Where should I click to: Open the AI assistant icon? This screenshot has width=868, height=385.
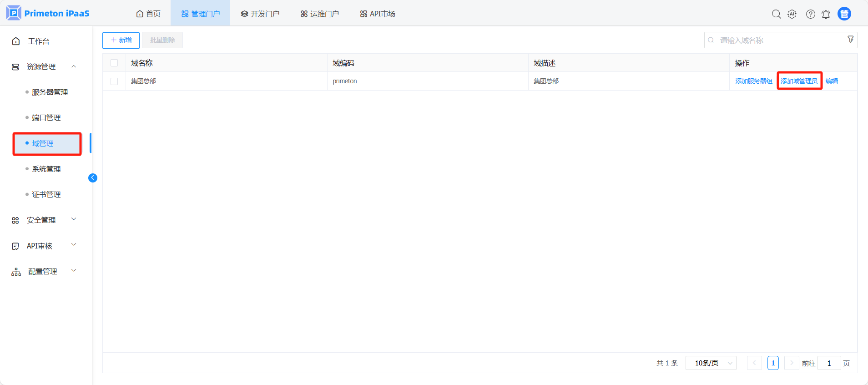792,14
